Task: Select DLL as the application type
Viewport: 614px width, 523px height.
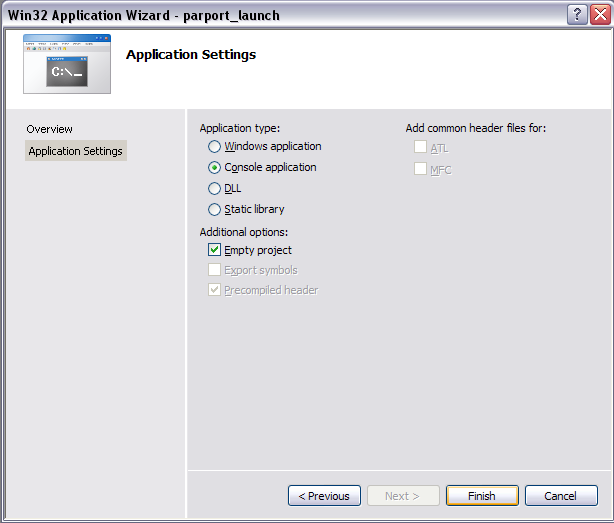Action: click(x=214, y=189)
